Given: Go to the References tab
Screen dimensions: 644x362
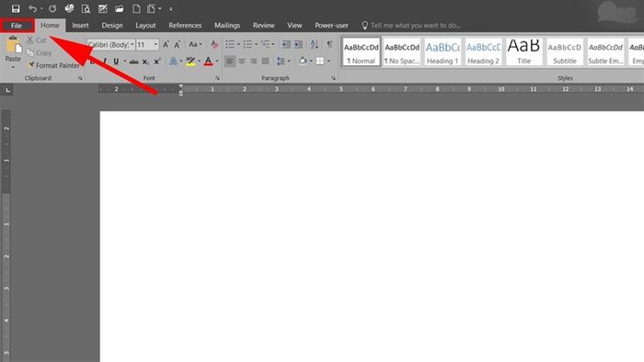Looking at the screenshot, I should 185,26.
